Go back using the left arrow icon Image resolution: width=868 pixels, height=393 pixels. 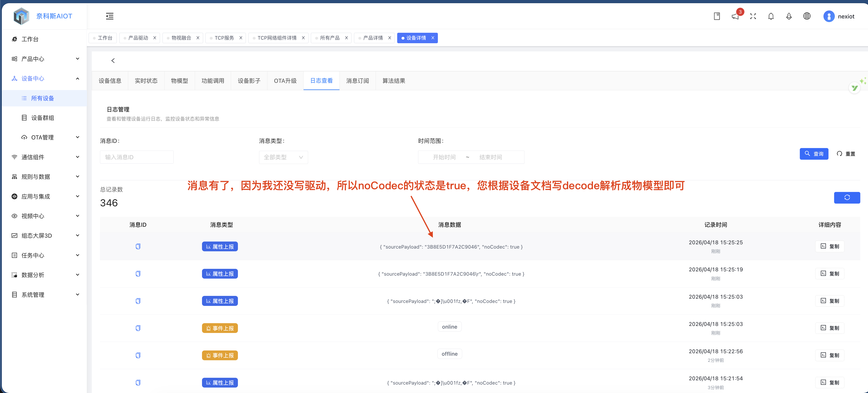coord(113,61)
